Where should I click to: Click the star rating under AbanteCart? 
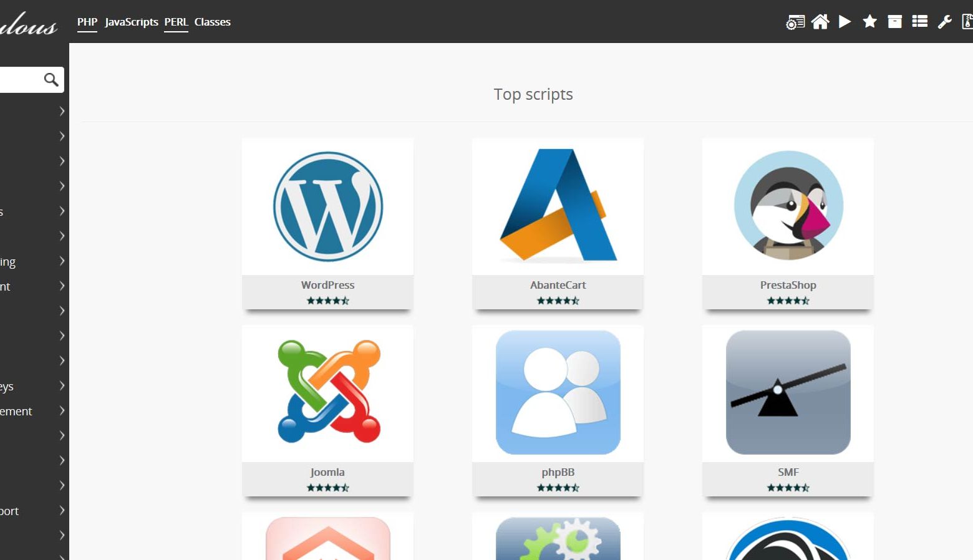coord(558,301)
